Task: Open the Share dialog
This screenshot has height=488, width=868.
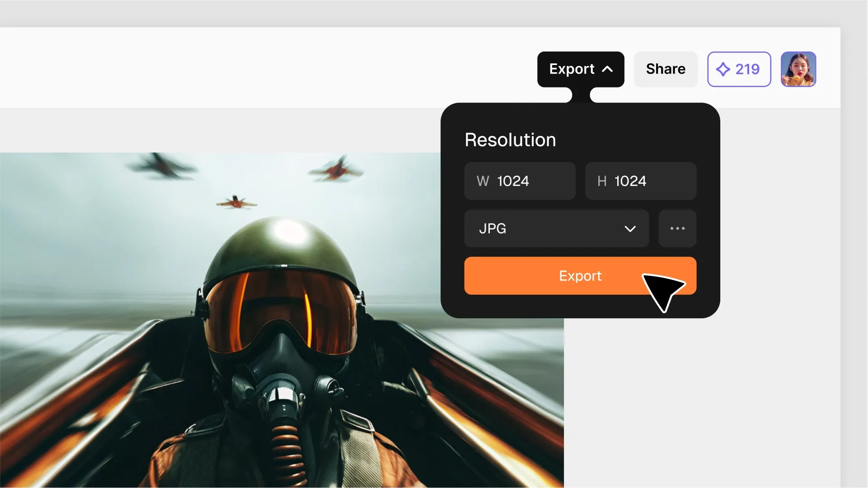Action: coord(665,69)
